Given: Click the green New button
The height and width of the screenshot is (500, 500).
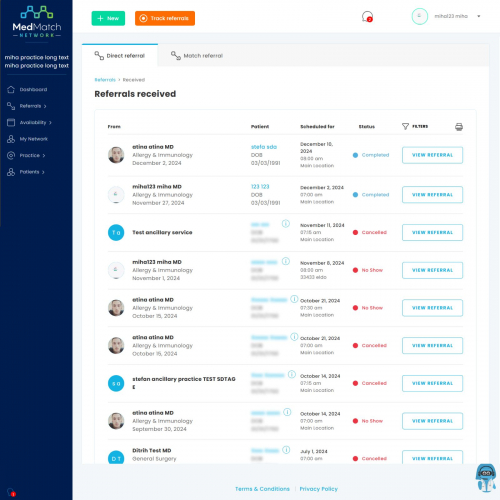Looking at the screenshot, I should click(108, 18).
